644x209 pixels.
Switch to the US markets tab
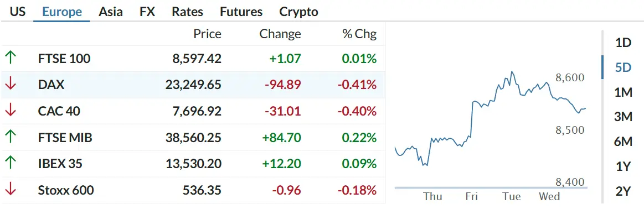[x=17, y=12]
